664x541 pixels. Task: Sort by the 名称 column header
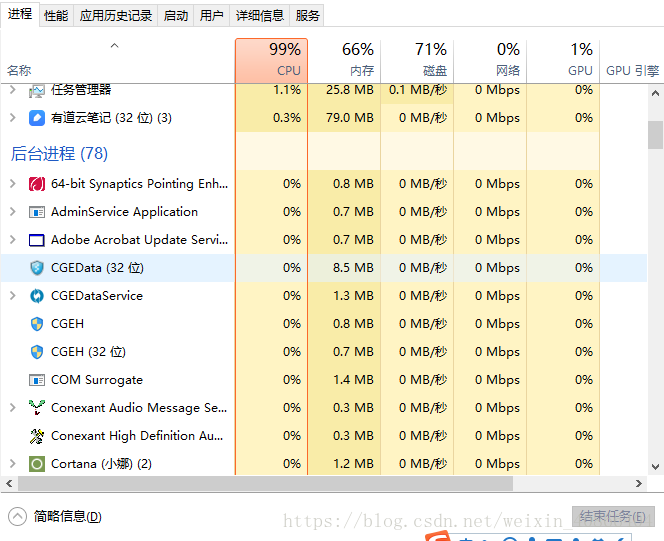pyautogui.click(x=118, y=61)
